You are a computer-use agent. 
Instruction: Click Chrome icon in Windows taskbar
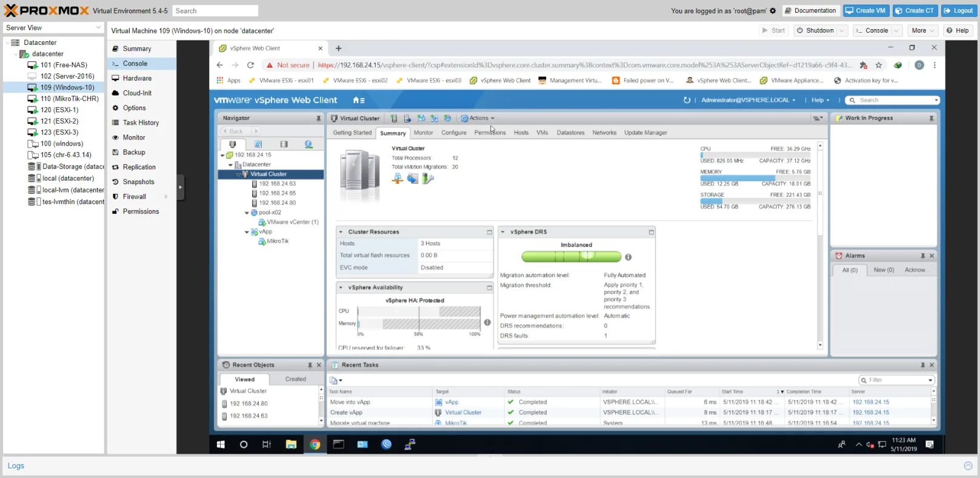coord(315,444)
